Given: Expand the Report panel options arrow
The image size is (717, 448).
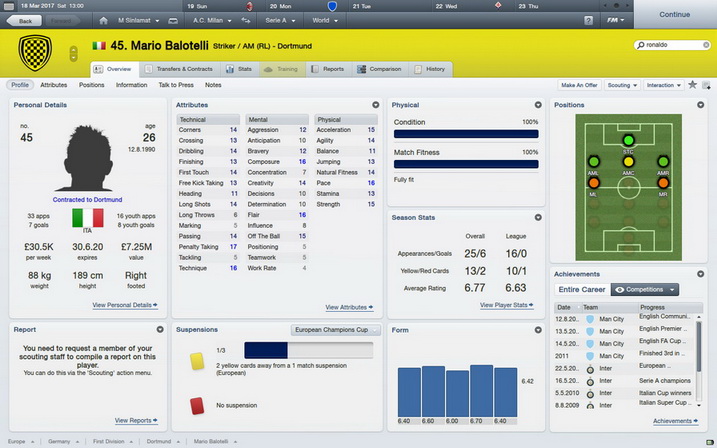Looking at the screenshot, I should (160, 329).
